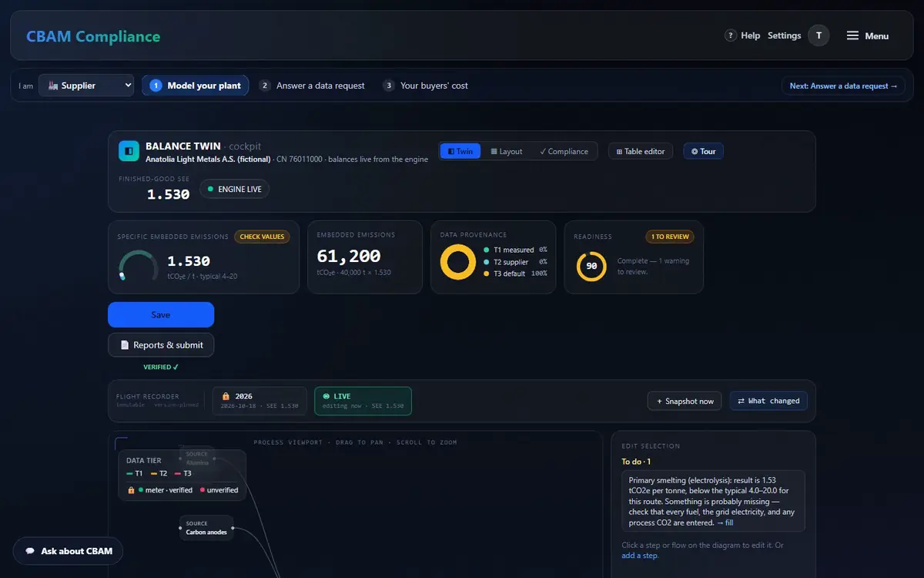This screenshot has height=578, width=924.
Task: Click the T2 supplier legend entry
Action: point(515,262)
